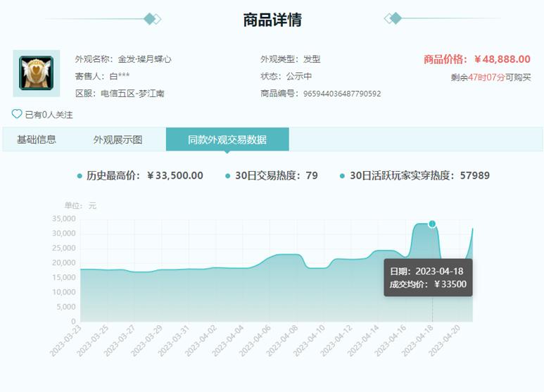Click x-axis label 2023-04-06

point(255,341)
